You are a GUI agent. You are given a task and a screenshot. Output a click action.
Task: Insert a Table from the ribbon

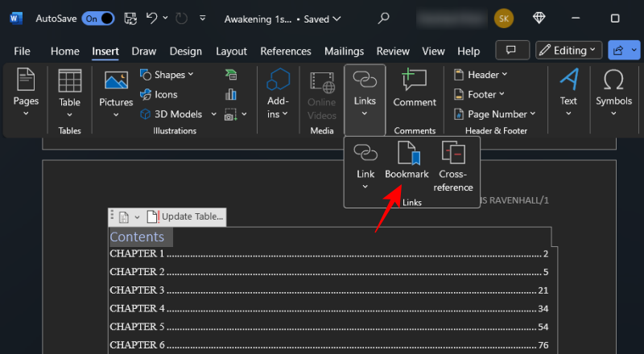tap(69, 90)
